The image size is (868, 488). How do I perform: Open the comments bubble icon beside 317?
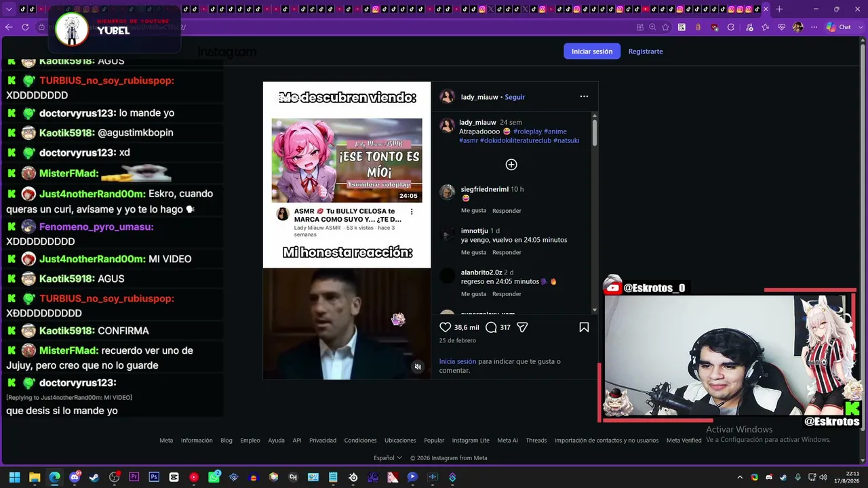(x=491, y=327)
